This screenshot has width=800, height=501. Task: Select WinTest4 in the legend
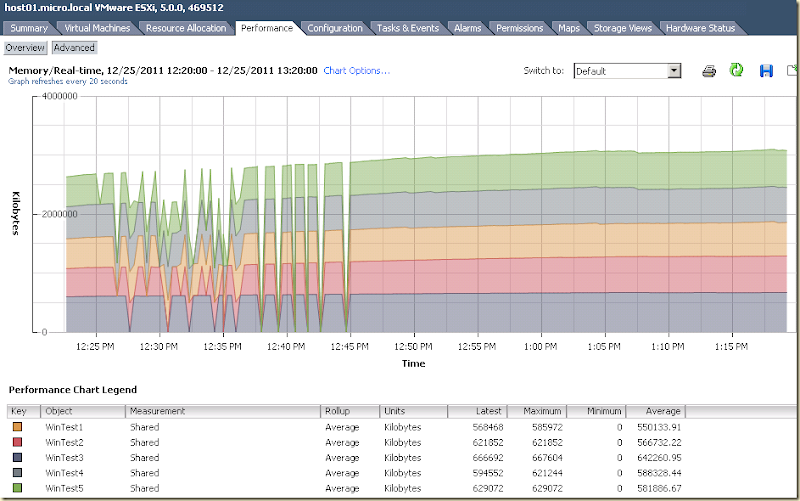pyautogui.click(x=64, y=473)
